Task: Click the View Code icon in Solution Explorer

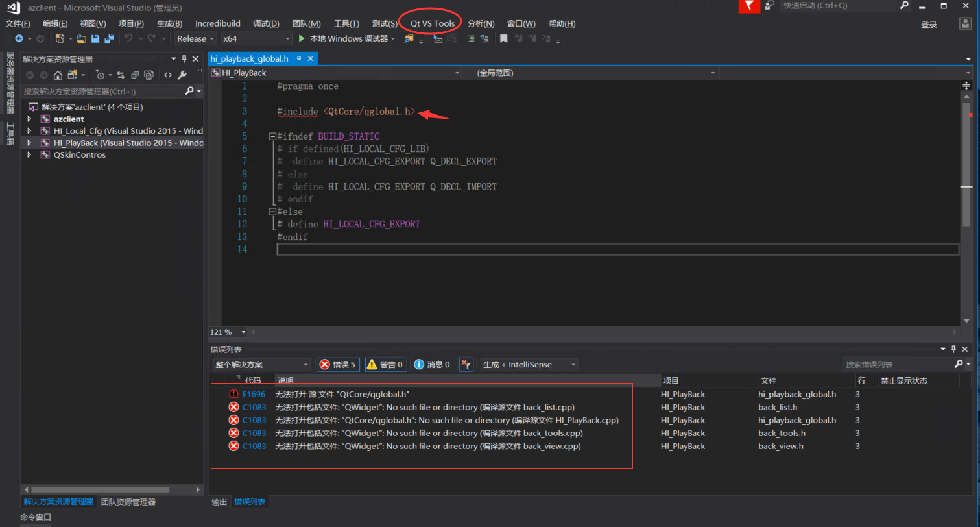Action: (168, 75)
